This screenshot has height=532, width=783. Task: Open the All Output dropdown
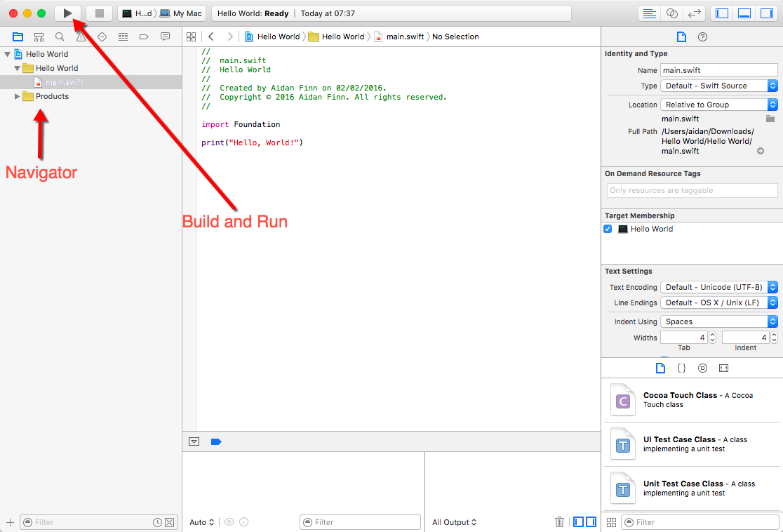(455, 522)
